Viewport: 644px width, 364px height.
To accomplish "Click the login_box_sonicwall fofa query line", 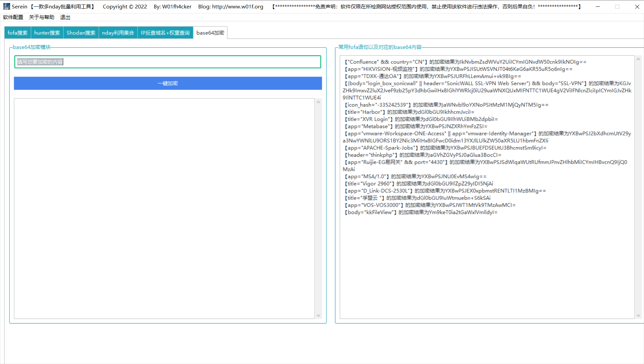I will (x=487, y=90).
